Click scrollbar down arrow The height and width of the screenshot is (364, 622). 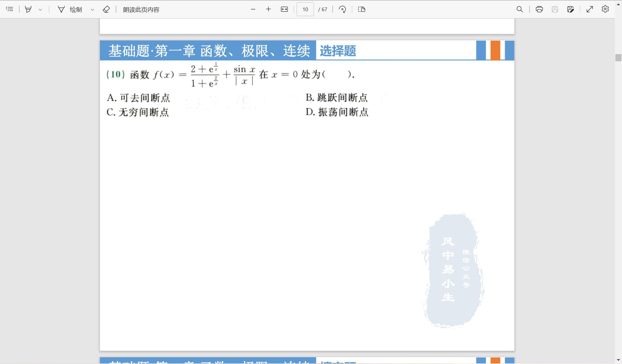[618, 360]
